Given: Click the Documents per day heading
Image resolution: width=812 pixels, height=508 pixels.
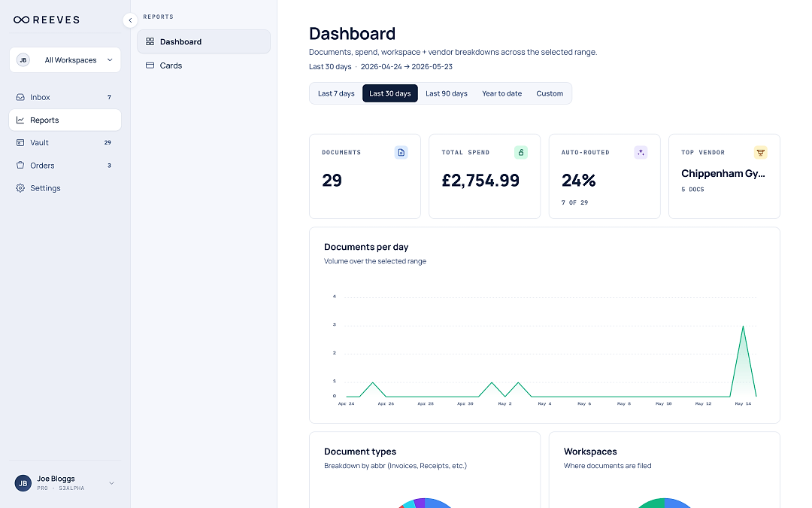Looking at the screenshot, I should (366, 247).
